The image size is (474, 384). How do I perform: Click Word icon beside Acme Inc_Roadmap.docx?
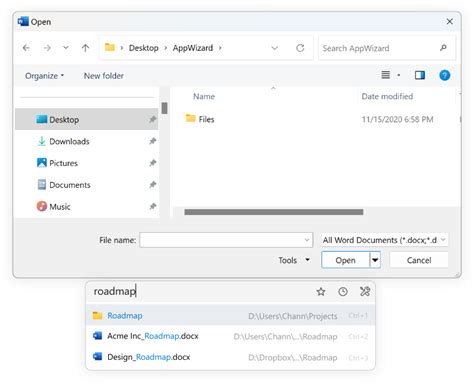[x=97, y=336]
